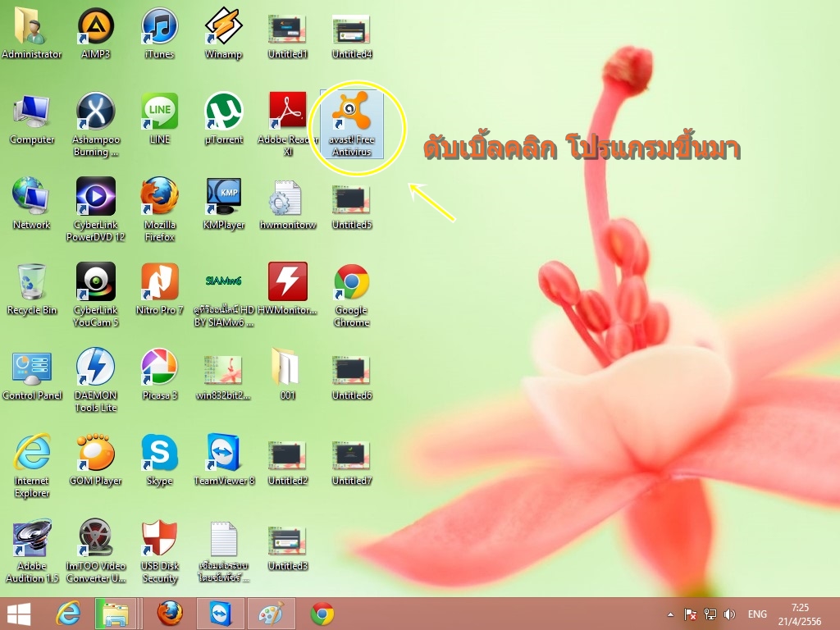Select the Mozilla Firefox desktop icon

click(160, 209)
